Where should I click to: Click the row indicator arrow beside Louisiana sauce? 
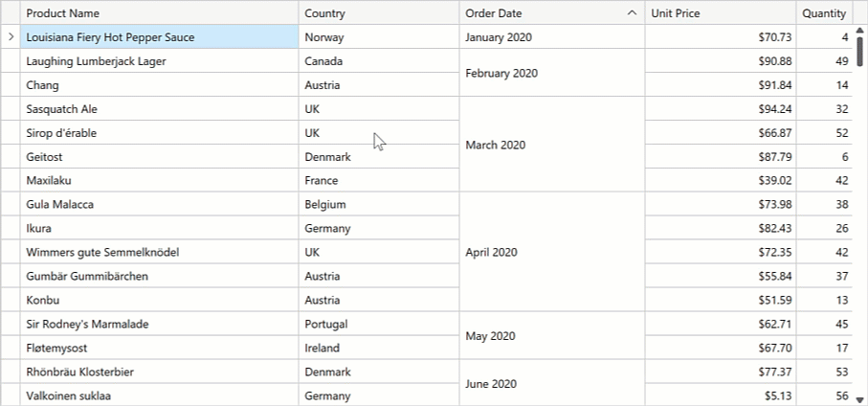(11, 37)
